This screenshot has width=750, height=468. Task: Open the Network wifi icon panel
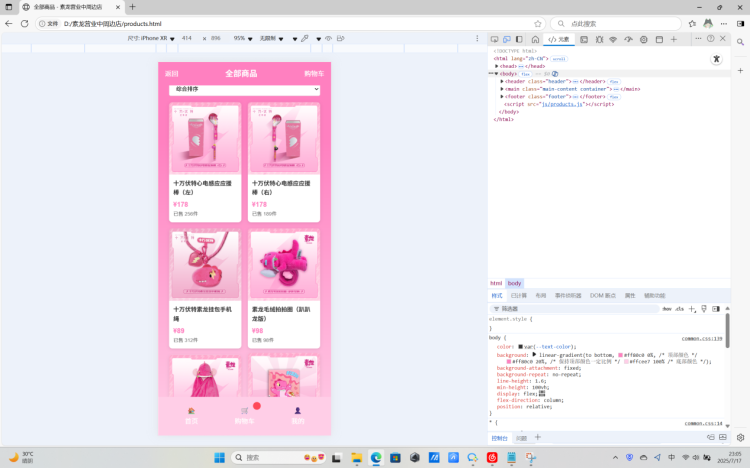coord(613,39)
